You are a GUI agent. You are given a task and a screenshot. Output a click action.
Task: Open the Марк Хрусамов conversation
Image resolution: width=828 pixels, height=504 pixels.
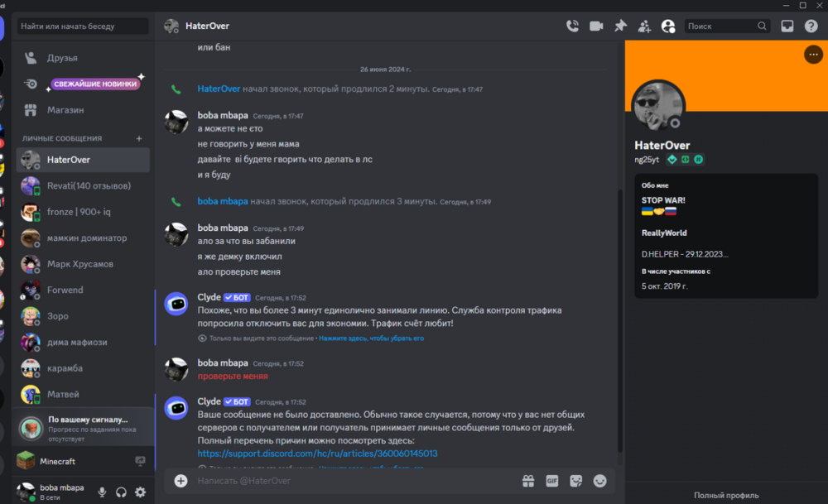point(83,264)
